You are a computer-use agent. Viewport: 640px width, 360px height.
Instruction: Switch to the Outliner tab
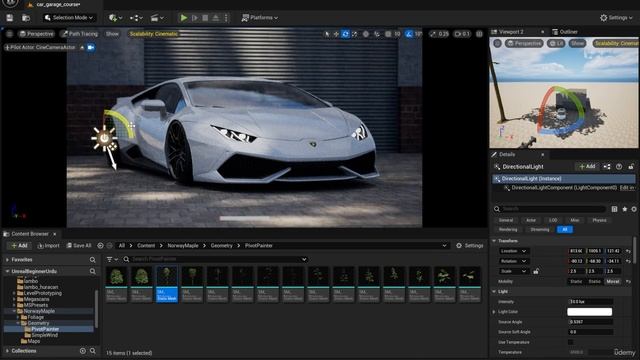(565, 31)
